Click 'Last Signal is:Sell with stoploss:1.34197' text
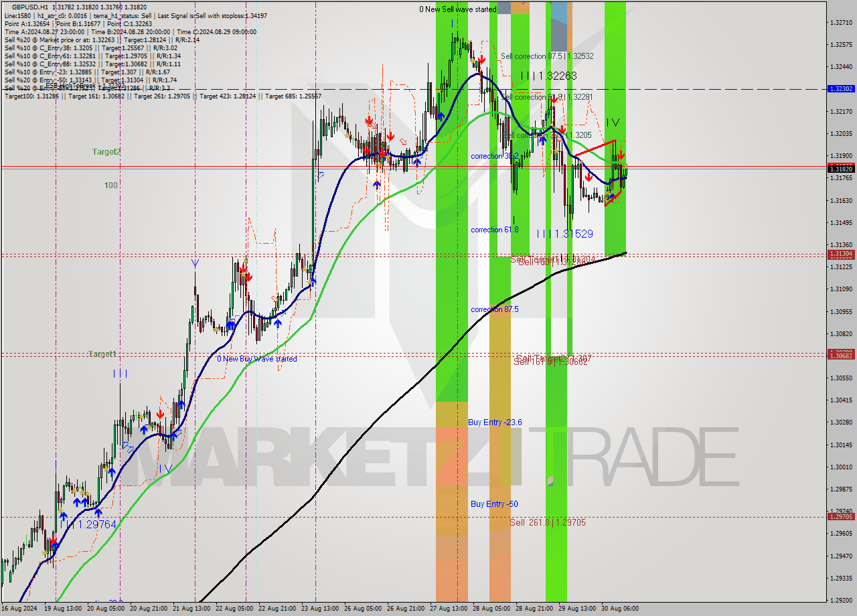This screenshot has height=616, width=857. 213,15
